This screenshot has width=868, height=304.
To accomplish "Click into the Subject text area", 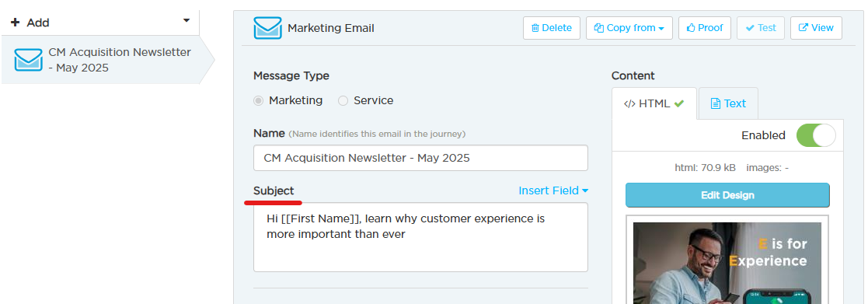I will coord(420,237).
